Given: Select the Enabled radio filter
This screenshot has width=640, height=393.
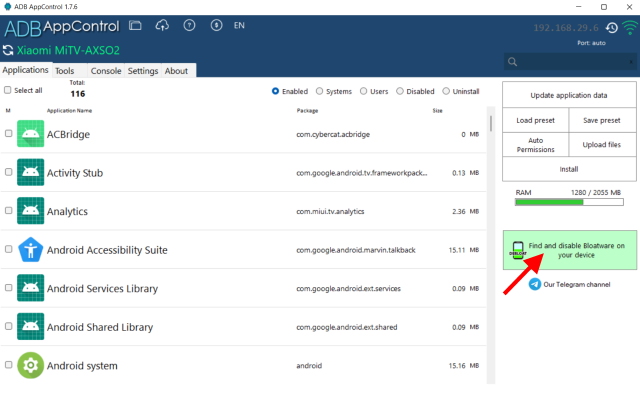Looking at the screenshot, I should (x=276, y=91).
